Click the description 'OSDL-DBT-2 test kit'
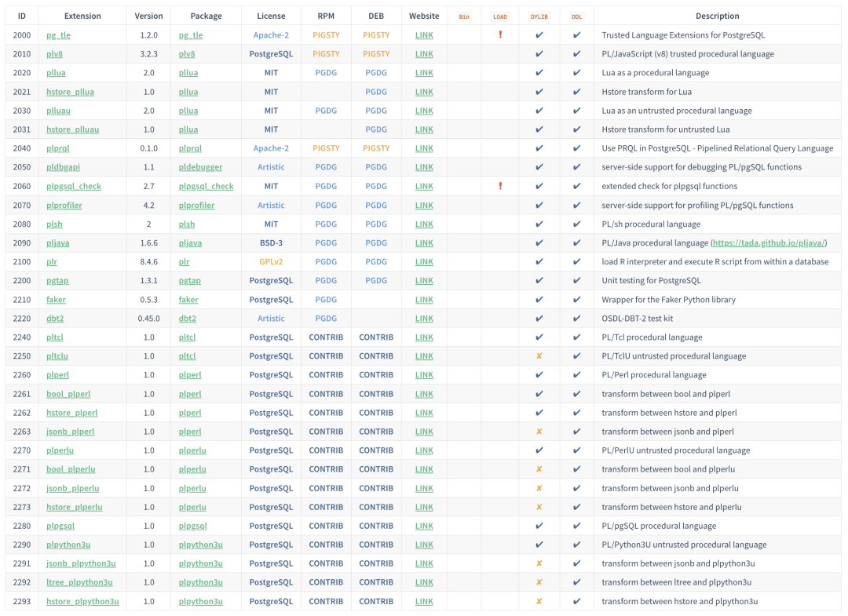Screen dimensions: 848x616 (637, 319)
